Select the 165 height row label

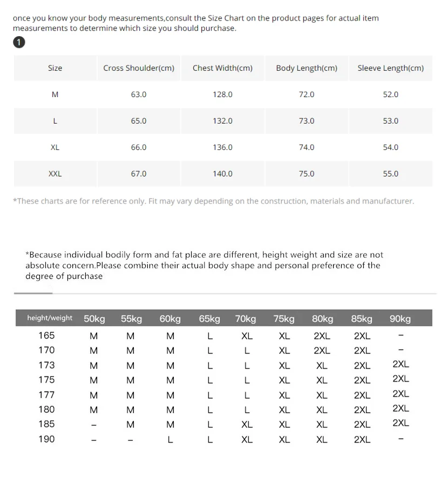pos(46,336)
